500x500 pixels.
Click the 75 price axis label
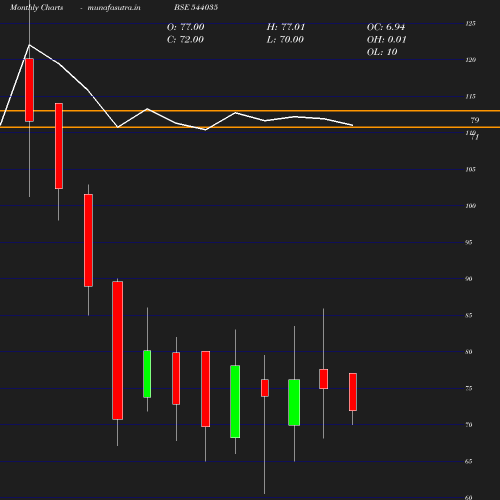pos(468,388)
